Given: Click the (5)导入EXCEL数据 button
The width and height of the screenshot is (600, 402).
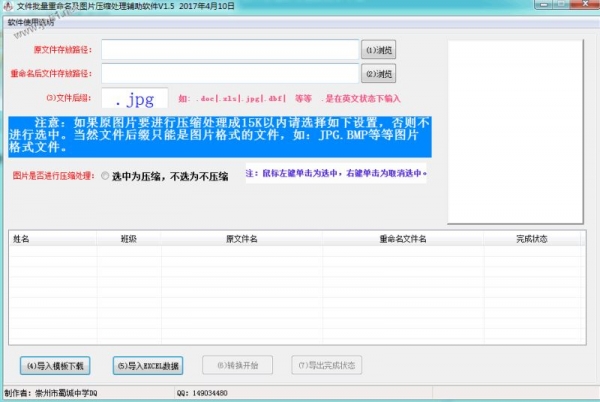Looking at the screenshot, I should (x=148, y=365).
